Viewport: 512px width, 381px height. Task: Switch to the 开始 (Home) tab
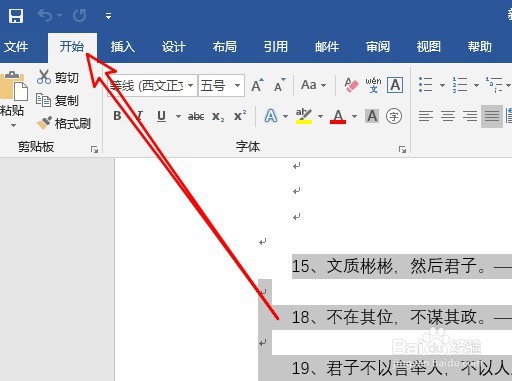72,46
